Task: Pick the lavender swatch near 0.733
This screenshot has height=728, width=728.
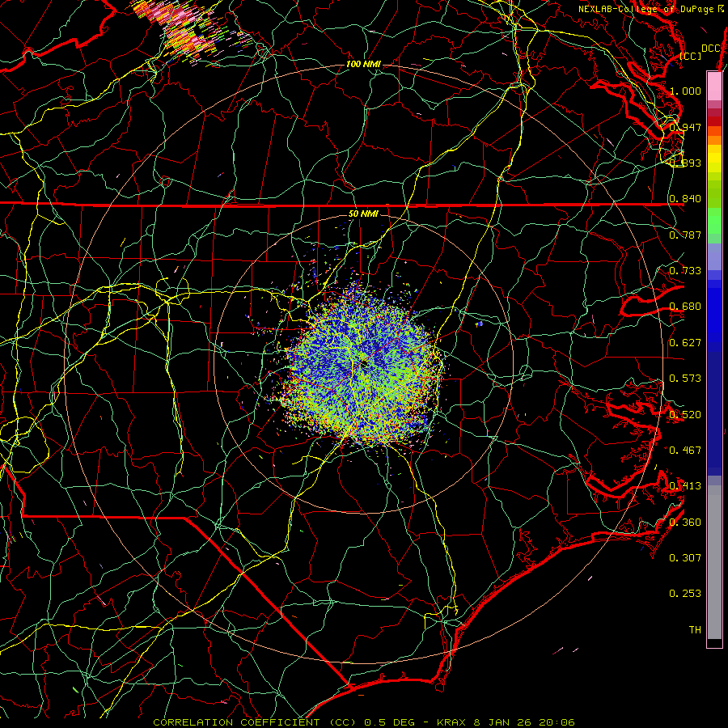Action: [714, 256]
